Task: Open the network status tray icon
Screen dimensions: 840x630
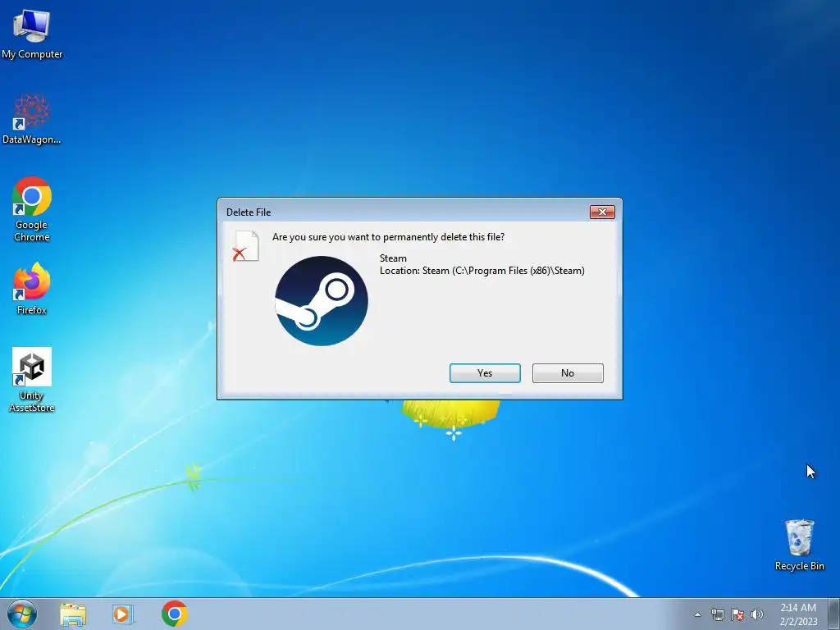Action: click(x=717, y=614)
